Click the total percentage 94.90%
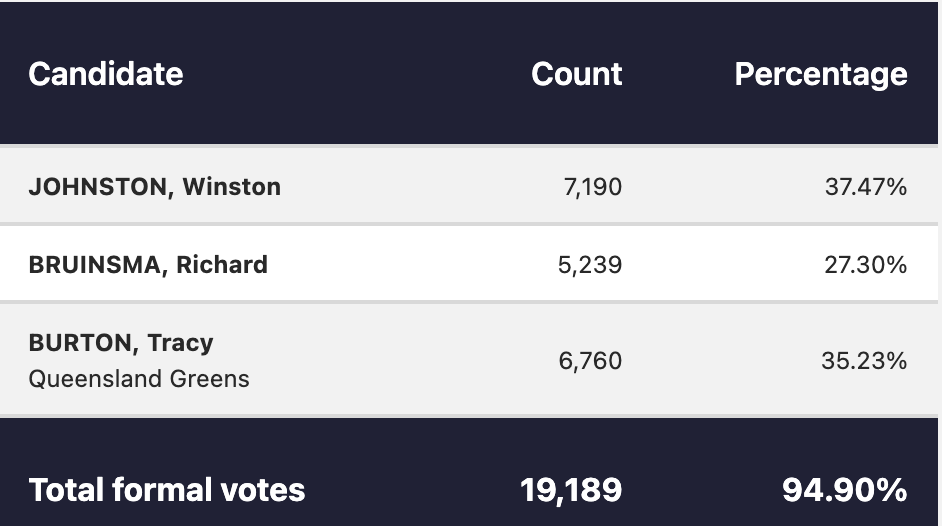The image size is (942, 526). [845, 489]
